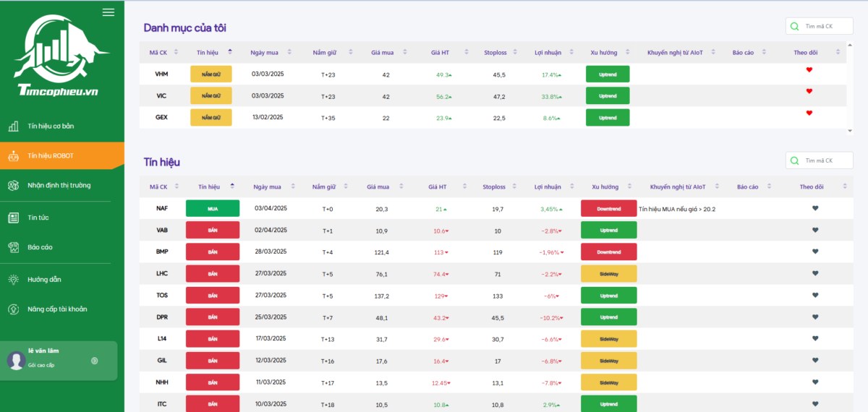Follow NHH with the heart icon

pyautogui.click(x=815, y=382)
